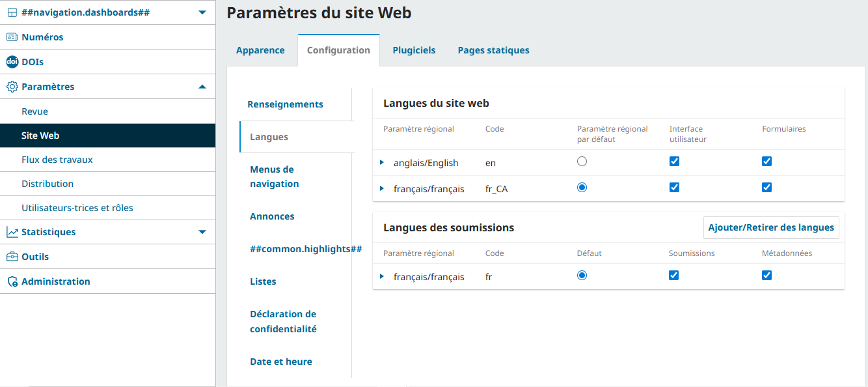Expand the Statistiques menu arrow
This screenshot has height=387, width=868.
[x=202, y=232]
